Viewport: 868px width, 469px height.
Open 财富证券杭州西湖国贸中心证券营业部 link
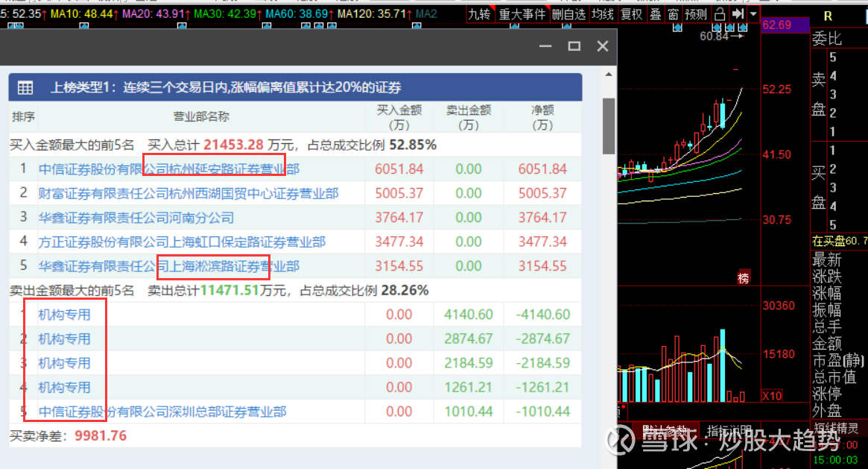(x=189, y=193)
